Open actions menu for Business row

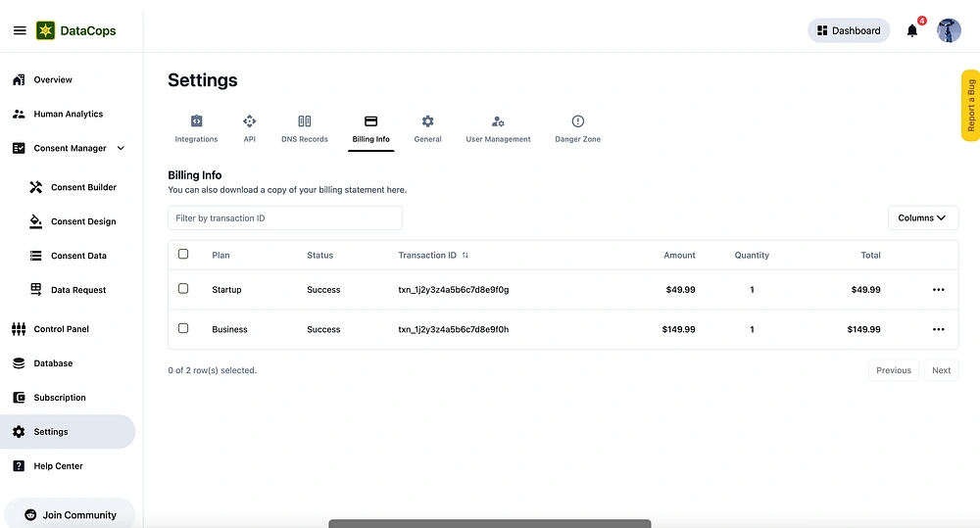click(938, 329)
